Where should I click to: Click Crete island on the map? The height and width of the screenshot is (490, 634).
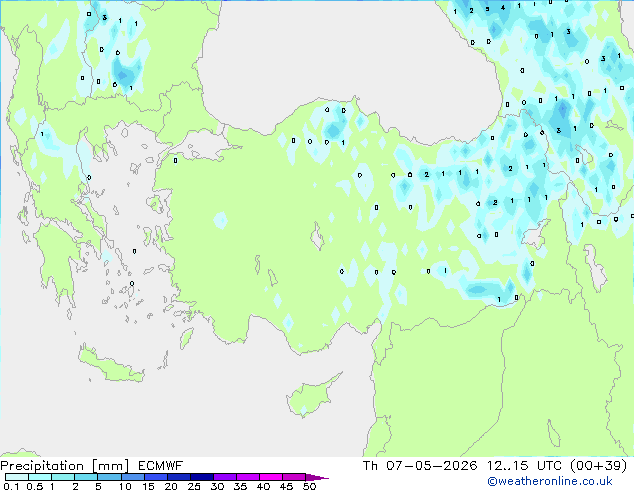110,365
